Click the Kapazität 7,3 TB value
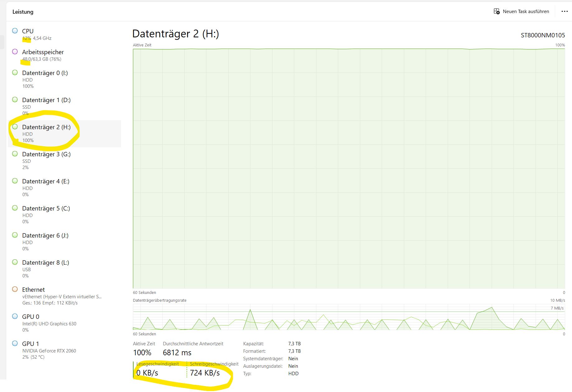 coord(294,344)
